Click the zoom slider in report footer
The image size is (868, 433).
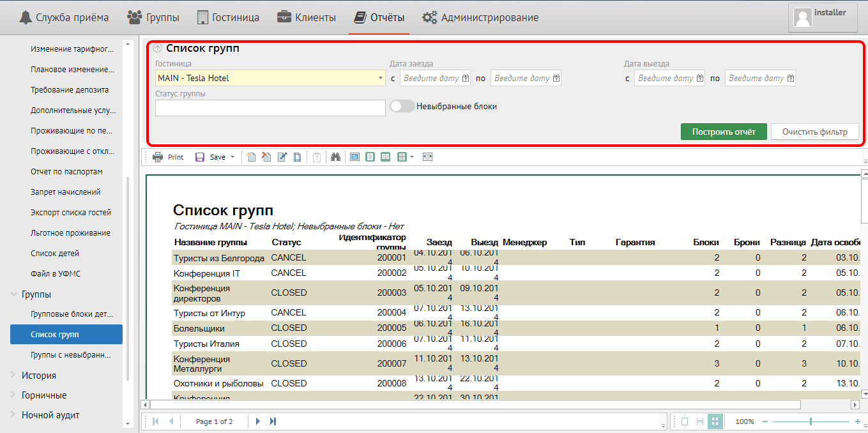coord(811,422)
